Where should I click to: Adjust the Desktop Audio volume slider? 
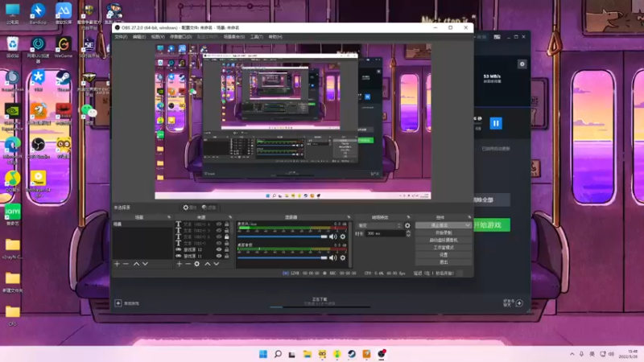click(283, 257)
